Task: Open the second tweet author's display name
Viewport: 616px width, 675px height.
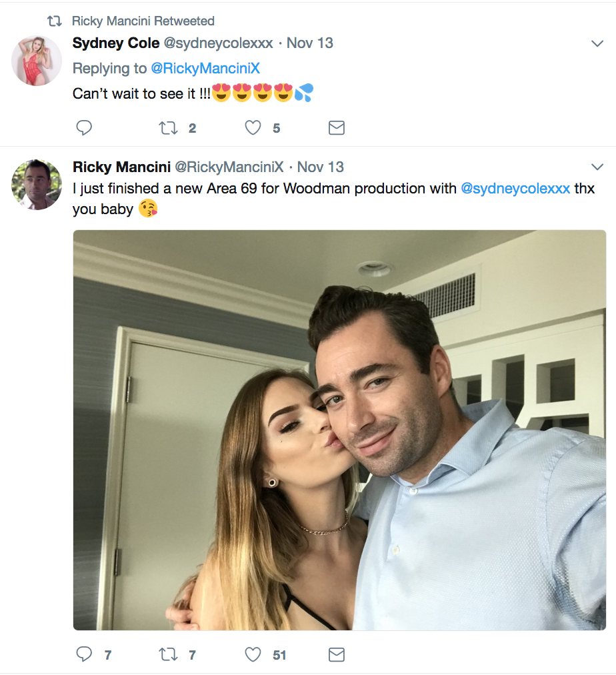Action: click(x=121, y=167)
